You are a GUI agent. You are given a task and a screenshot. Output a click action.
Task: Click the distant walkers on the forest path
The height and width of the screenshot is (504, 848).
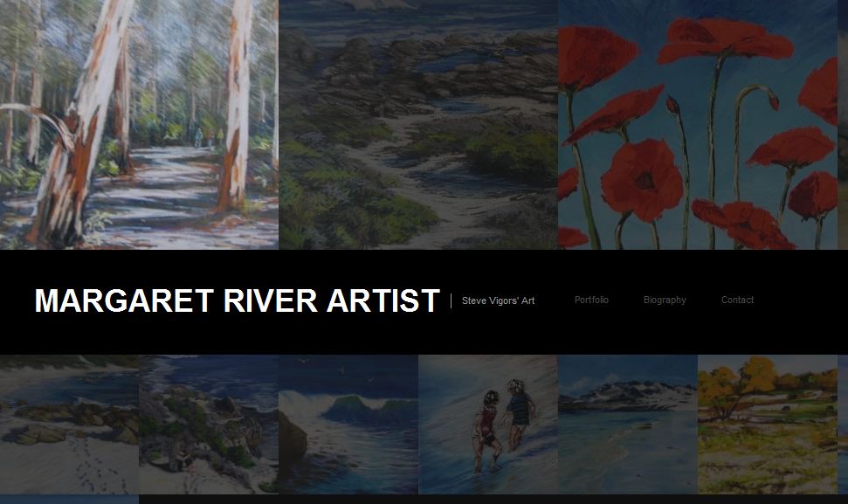(x=208, y=138)
